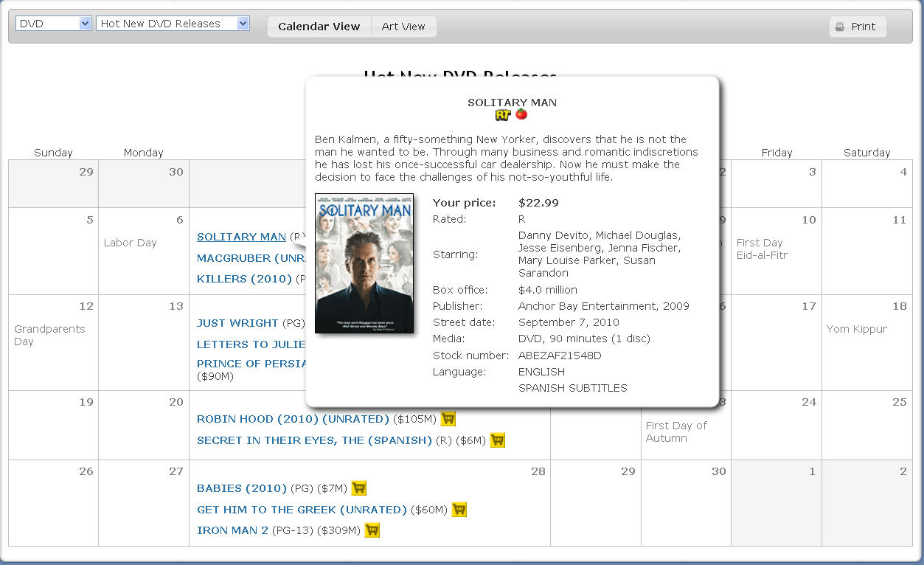Click stock number ABEZAF21548D
This screenshot has height=565, width=924.
click(x=560, y=356)
